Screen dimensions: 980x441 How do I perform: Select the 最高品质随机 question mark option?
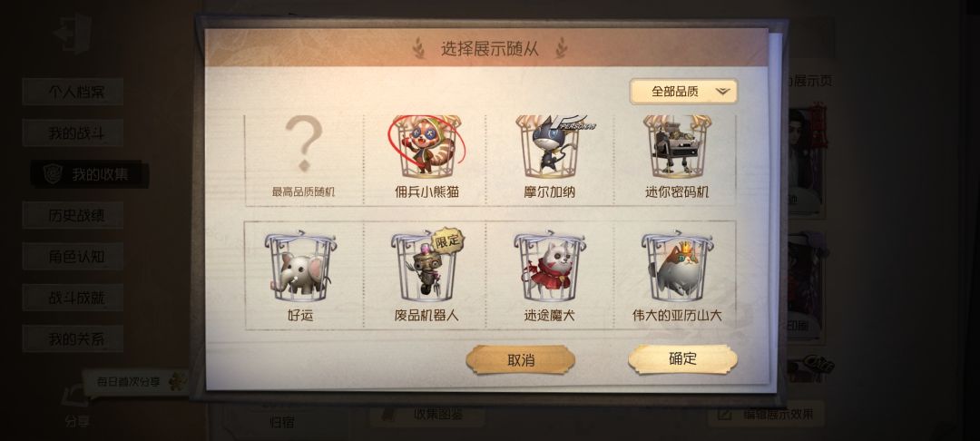pos(303,160)
